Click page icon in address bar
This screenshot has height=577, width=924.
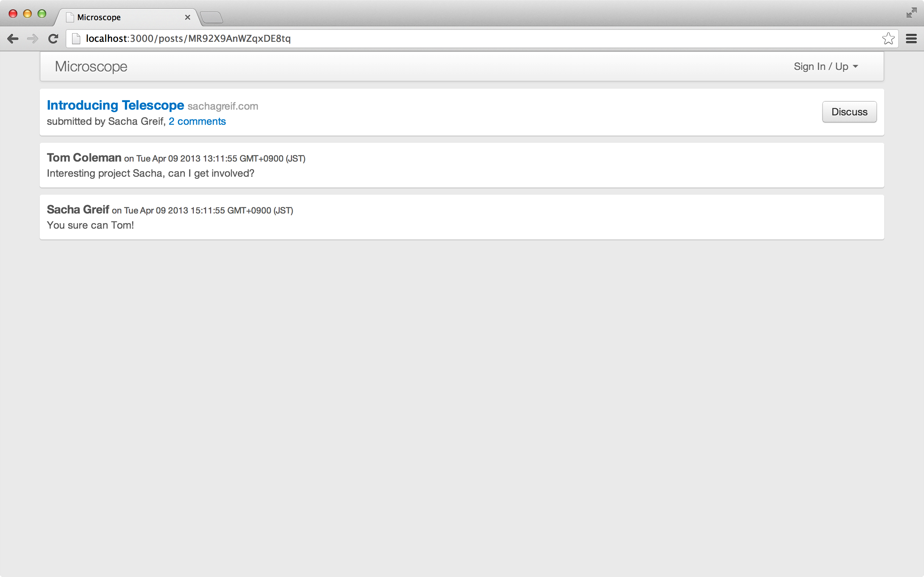tap(76, 39)
